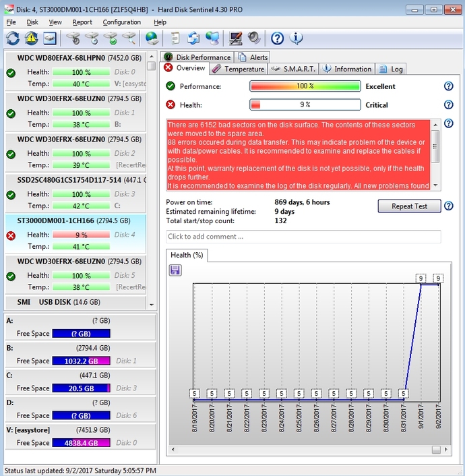
Task: Click the V: [easystore] free space 4838.4 GB bar
Action: [81, 442]
